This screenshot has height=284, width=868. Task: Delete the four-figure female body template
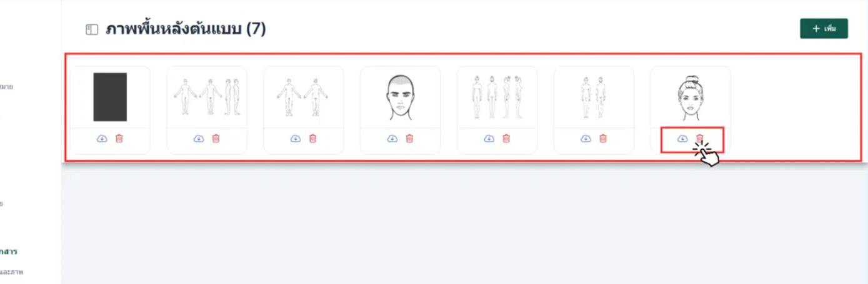507,139
